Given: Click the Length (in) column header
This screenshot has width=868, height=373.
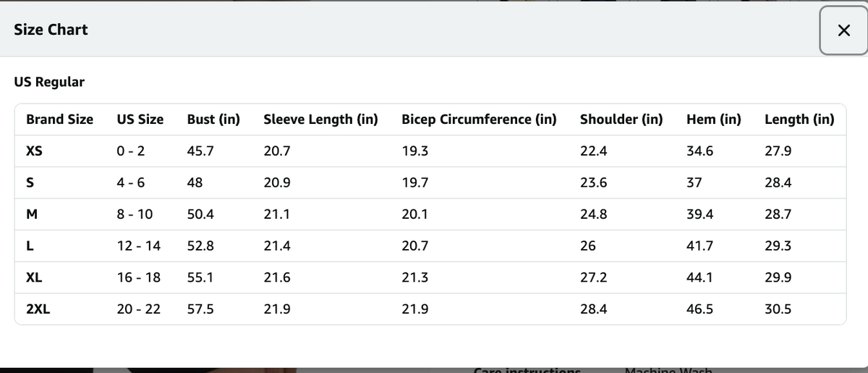Looking at the screenshot, I should pyautogui.click(x=799, y=120).
